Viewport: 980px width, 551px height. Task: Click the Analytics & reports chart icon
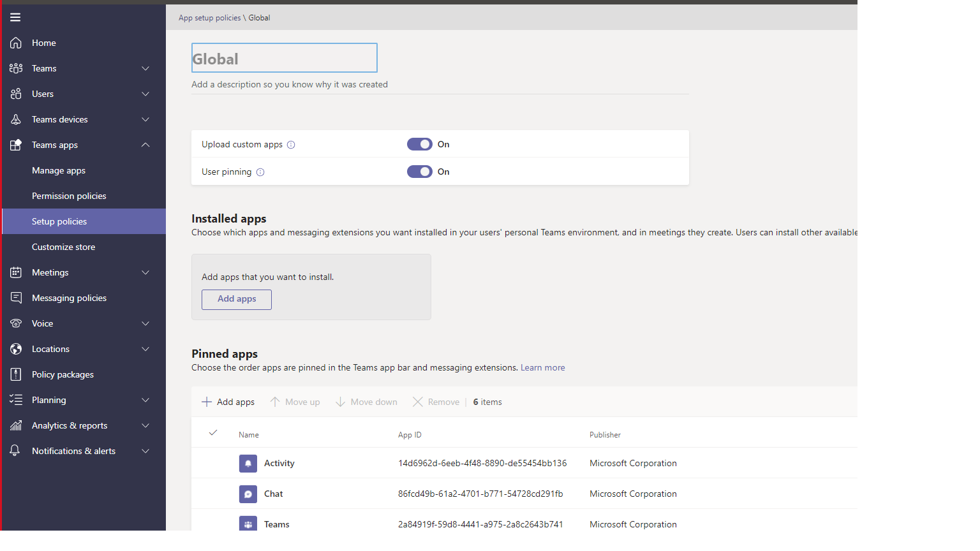coord(16,425)
